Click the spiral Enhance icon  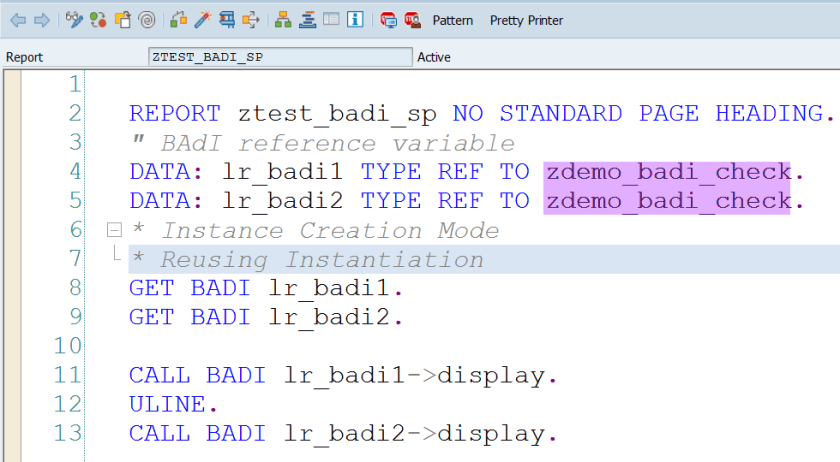pos(147,20)
